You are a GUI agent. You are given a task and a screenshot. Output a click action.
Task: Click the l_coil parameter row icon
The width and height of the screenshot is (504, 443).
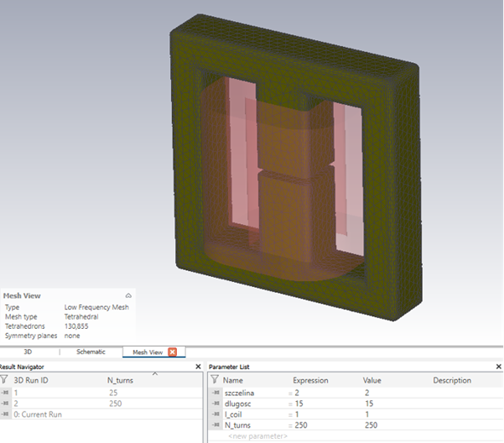point(216,414)
